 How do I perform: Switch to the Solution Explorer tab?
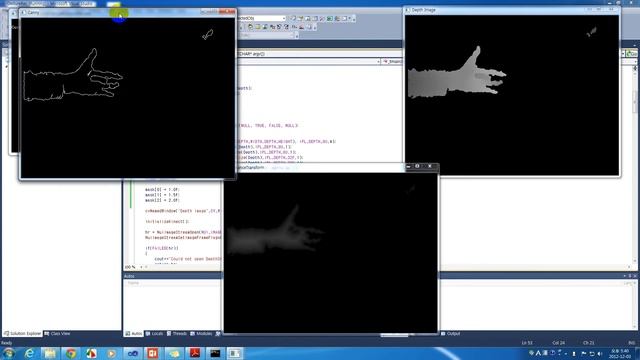click(23, 333)
